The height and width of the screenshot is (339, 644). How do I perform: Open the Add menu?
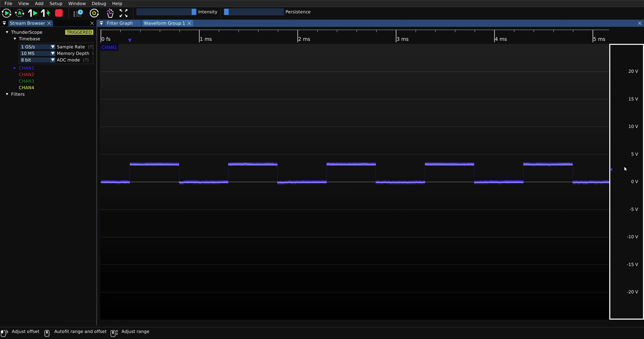pos(39,4)
